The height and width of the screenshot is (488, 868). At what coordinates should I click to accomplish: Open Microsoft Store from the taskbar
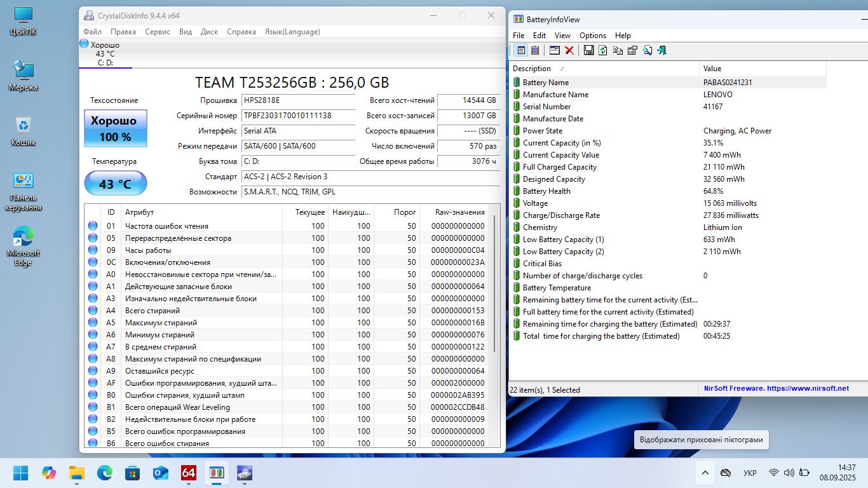click(x=133, y=473)
